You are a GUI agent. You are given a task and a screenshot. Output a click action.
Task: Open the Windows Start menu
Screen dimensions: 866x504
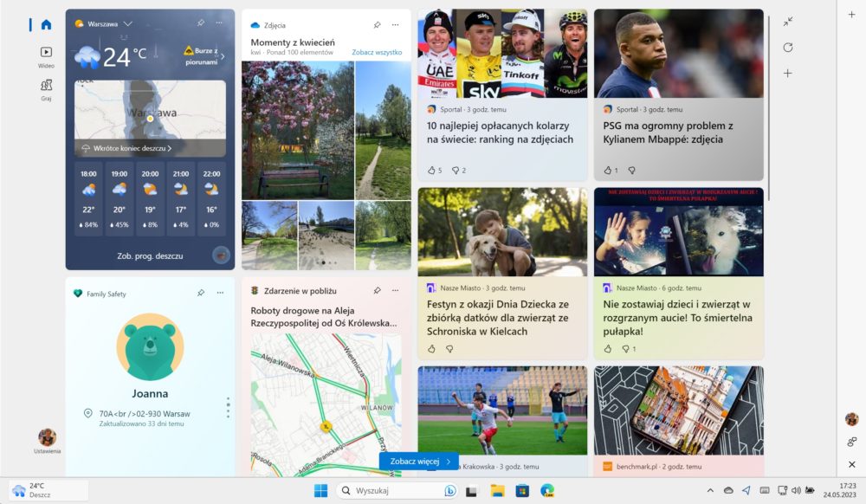click(321, 490)
